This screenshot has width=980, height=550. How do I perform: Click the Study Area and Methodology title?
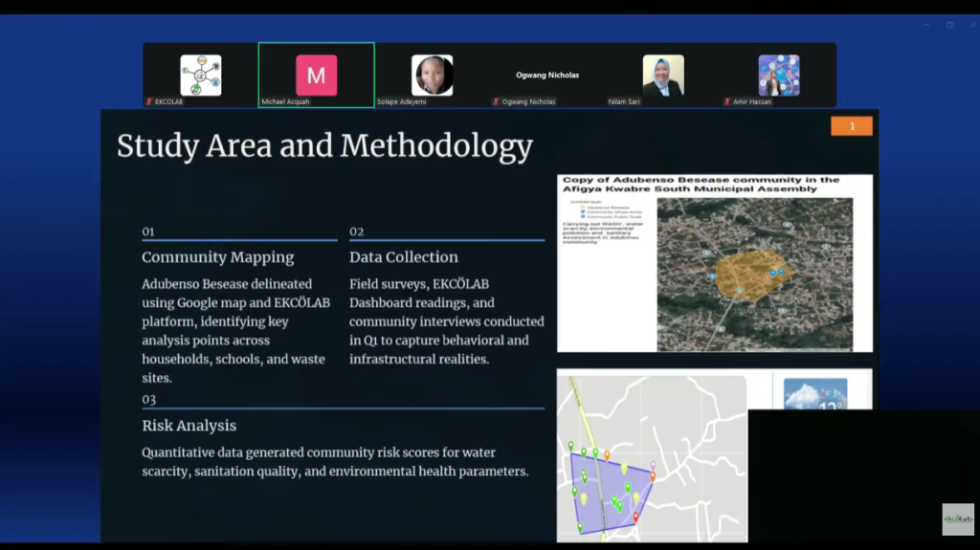pyautogui.click(x=324, y=146)
